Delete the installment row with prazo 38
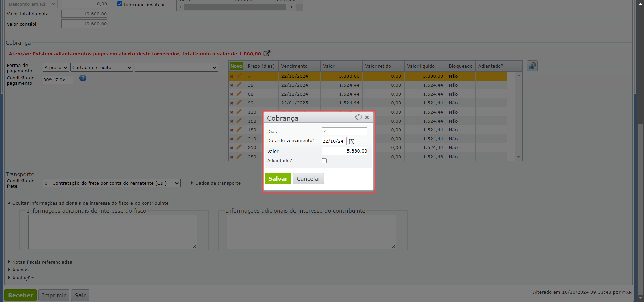 [232, 85]
